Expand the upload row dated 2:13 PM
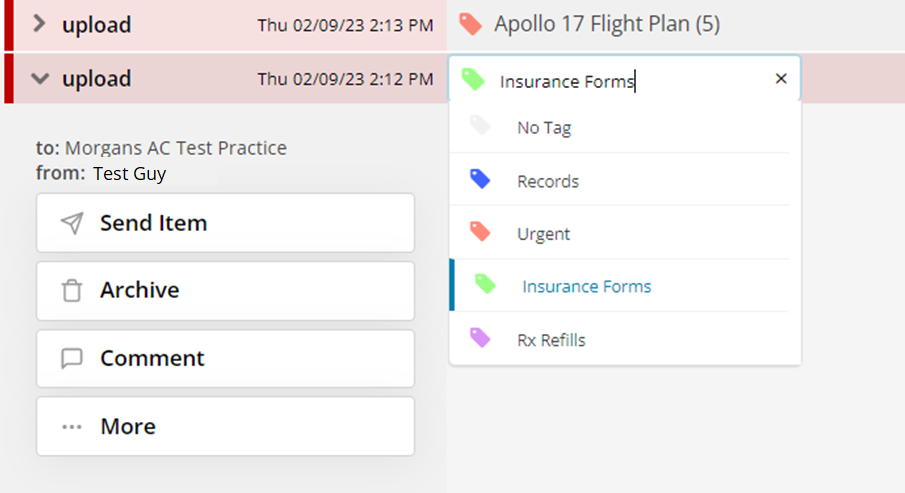The height and width of the screenshot is (493, 905). [x=40, y=24]
